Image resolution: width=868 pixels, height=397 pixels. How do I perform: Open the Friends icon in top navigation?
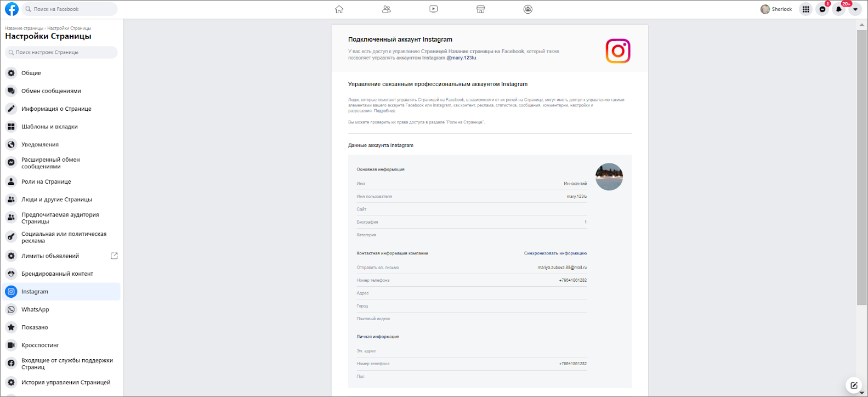tap(387, 9)
